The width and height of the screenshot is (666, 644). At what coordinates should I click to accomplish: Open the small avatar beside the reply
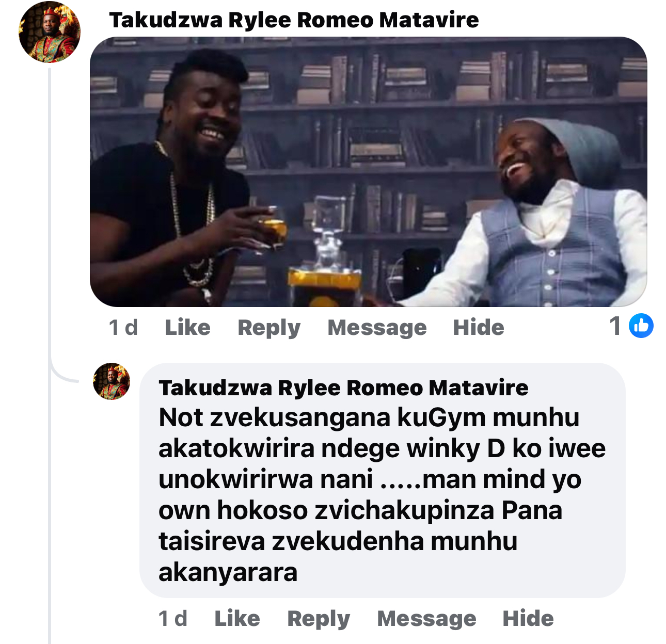(112, 381)
